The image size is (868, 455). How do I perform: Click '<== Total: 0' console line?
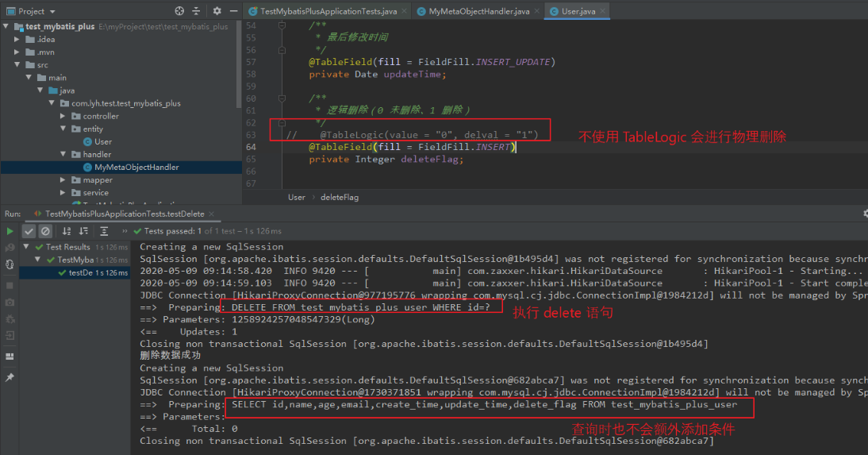point(188,428)
